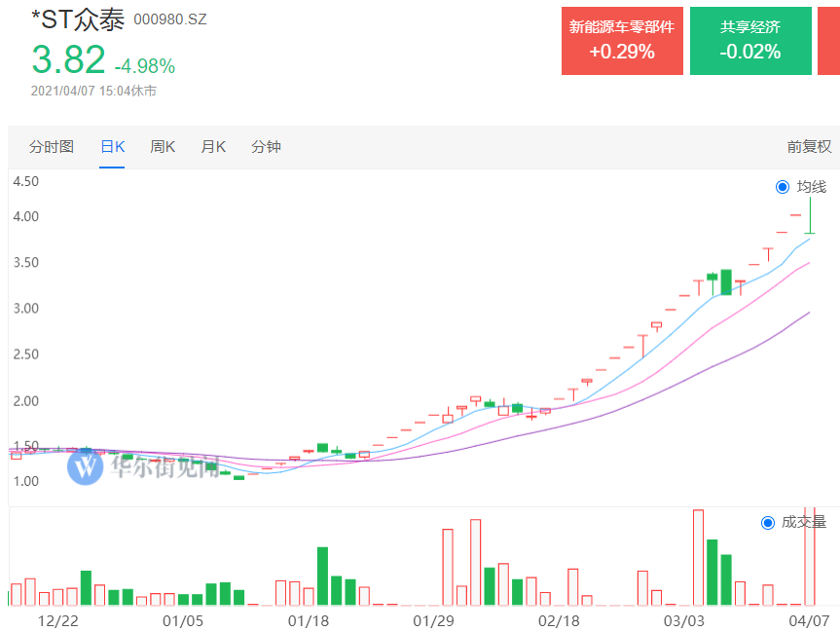Open the 新能源车零部件 sector tile

coord(622,41)
